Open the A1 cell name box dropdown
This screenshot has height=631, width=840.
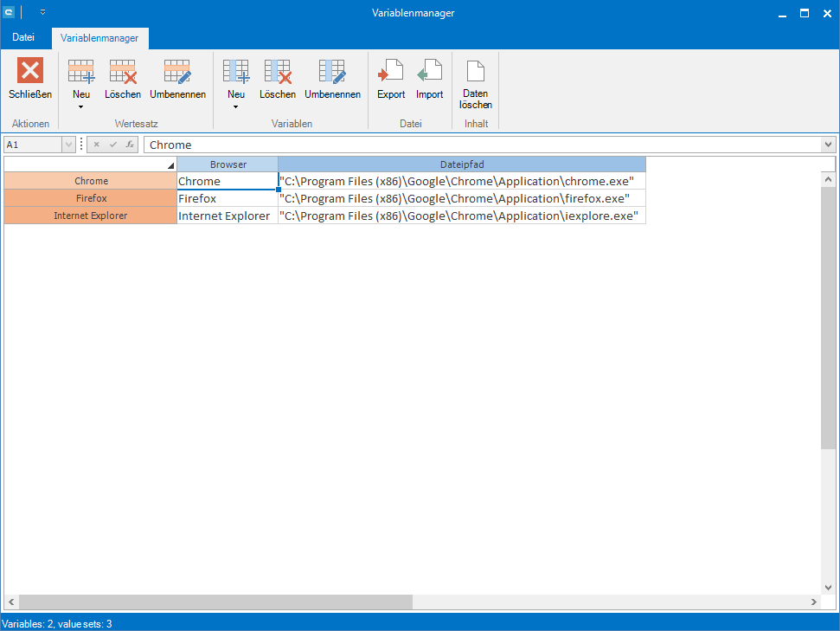(68, 145)
